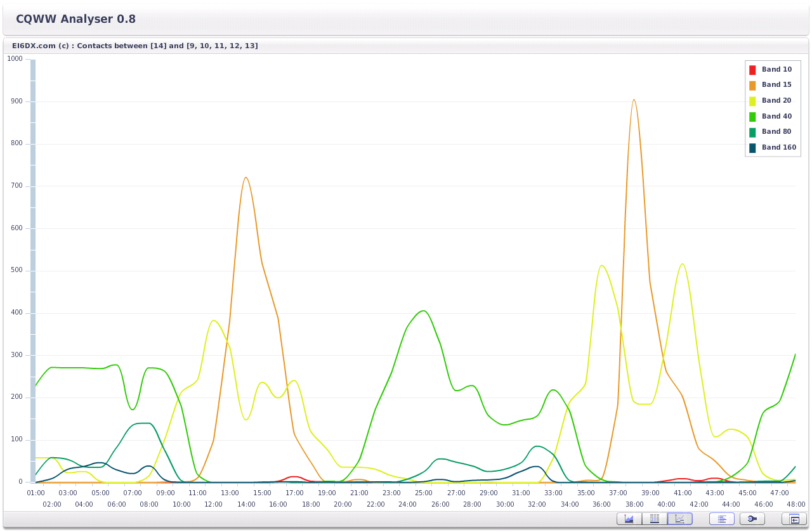The width and height of the screenshot is (812, 532).
Task: Toggle the legend list button
Action: pyautogui.click(x=721, y=519)
